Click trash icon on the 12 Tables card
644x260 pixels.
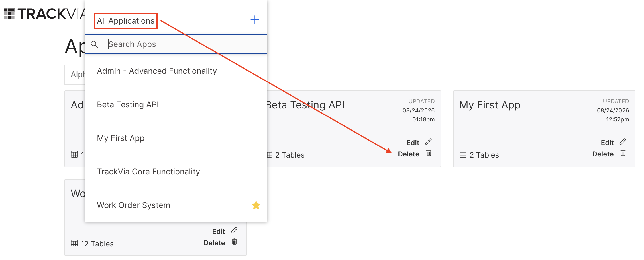234,242
